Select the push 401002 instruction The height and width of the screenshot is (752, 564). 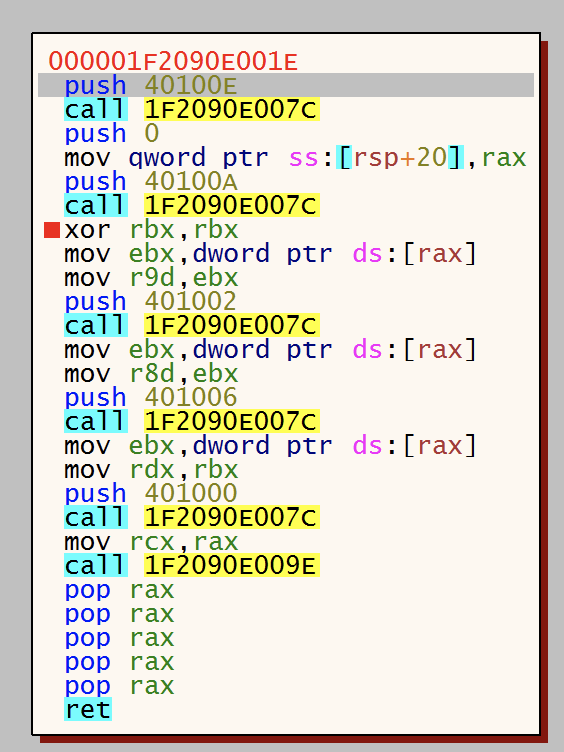pyautogui.click(x=151, y=301)
